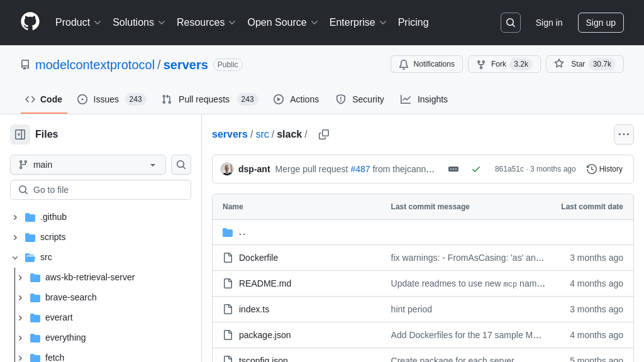Screen dimensions: 644x362
Task: Click the Go to file input
Action: [101, 190]
